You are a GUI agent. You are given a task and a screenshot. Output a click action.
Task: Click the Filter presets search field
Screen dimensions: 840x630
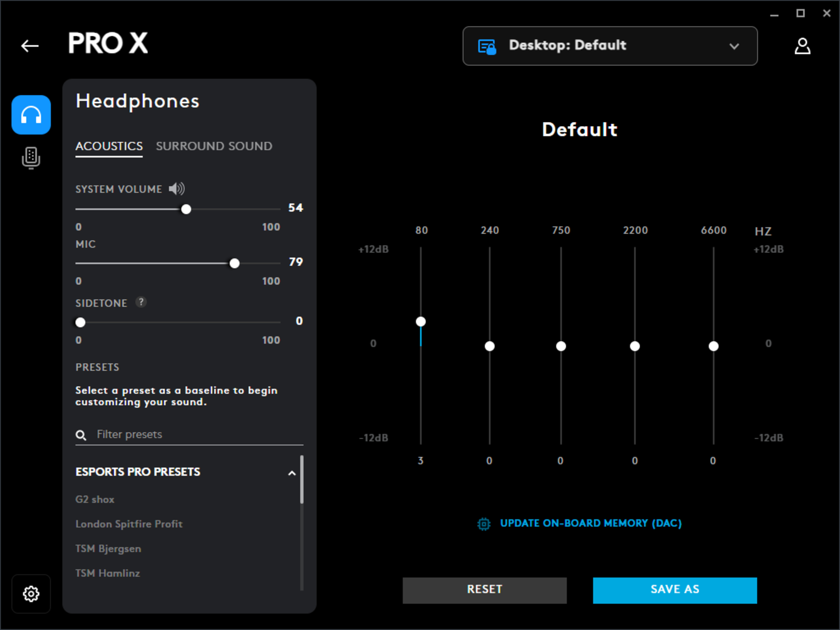pyautogui.click(x=189, y=434)
